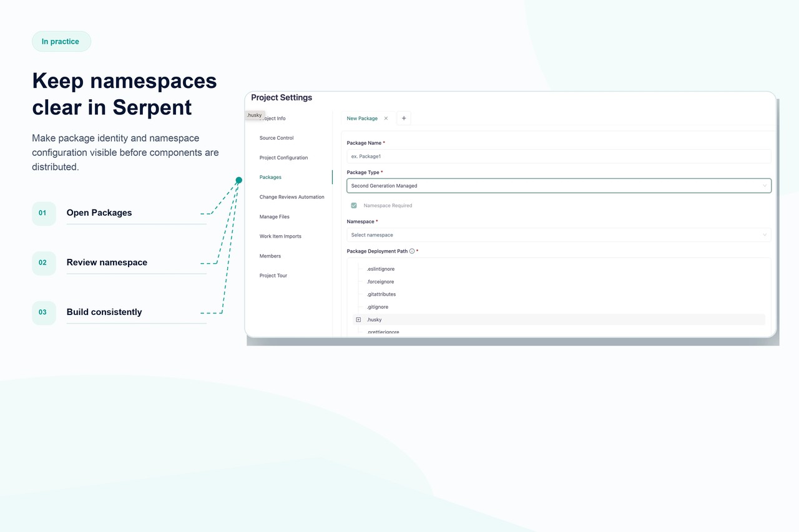The width and height of the screenshot is (799, 532).
Task: Add a new package tab with plus
Action: (404, 118)
